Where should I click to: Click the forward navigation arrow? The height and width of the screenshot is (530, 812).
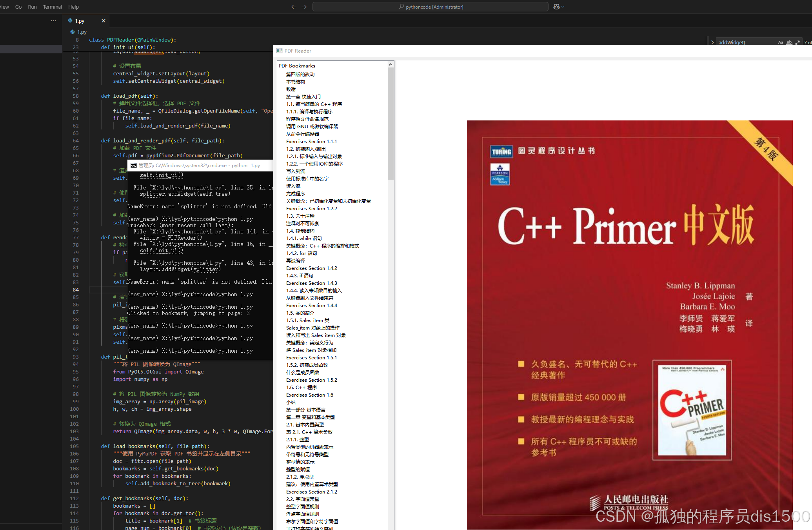coord(304,7)
